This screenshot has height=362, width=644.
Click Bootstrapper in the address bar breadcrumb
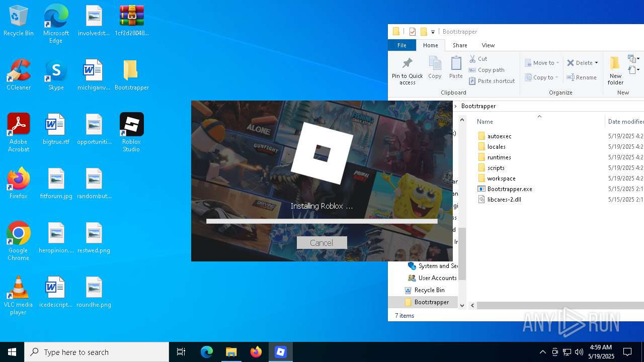tap(478, 106)
